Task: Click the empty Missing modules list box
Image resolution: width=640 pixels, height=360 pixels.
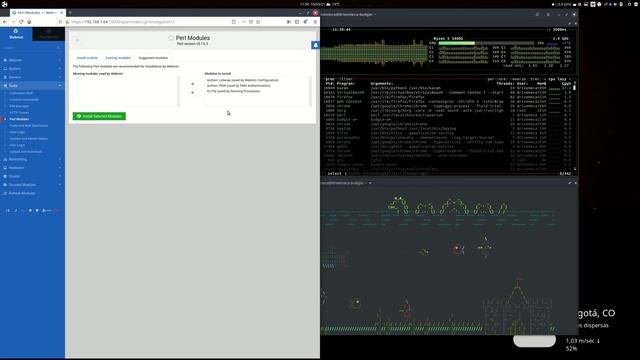Action: tap(126, 91)
